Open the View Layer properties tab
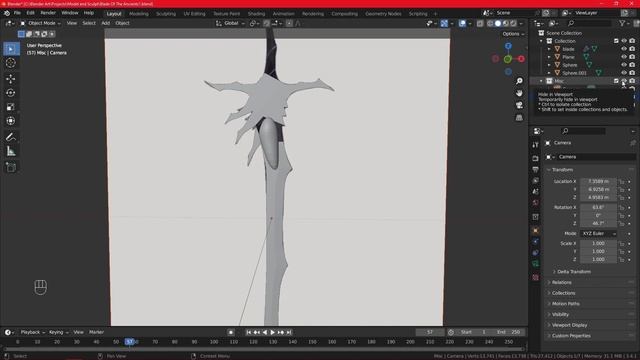 coord(536,180)
